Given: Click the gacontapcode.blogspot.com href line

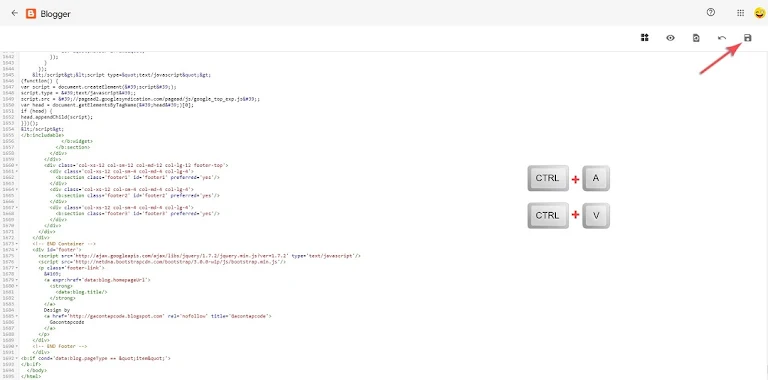Looking at the screenshot, I should click(x=157, y=316).
